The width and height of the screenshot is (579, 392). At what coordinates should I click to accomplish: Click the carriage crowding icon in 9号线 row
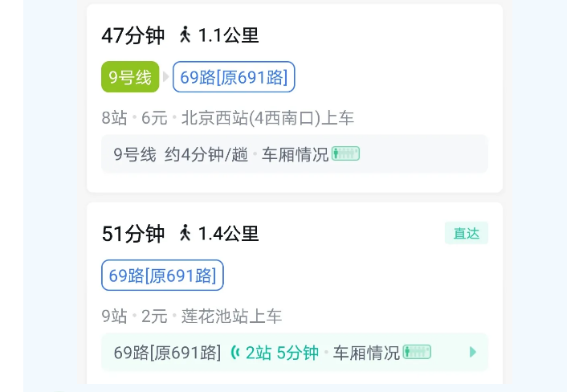[x=345, y=153]
